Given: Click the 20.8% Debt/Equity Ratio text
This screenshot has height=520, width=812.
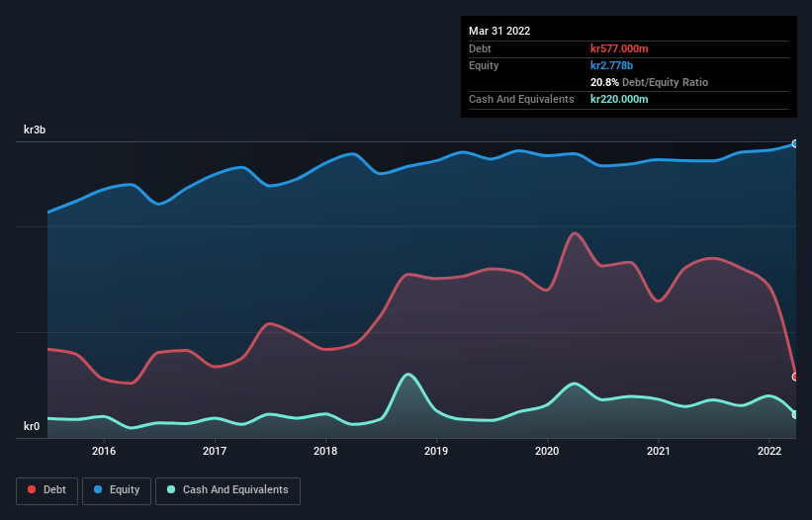Looking at the screenshot, I should pyautogui.click(x=649, y=82).
